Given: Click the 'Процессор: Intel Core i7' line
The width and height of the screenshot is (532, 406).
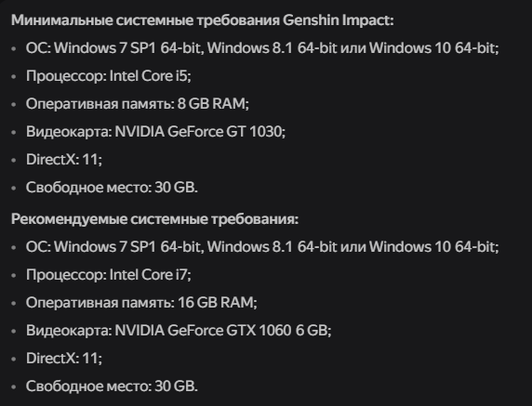Looking at the screenshot, I should pyautogui.click(x=109, y=274).
